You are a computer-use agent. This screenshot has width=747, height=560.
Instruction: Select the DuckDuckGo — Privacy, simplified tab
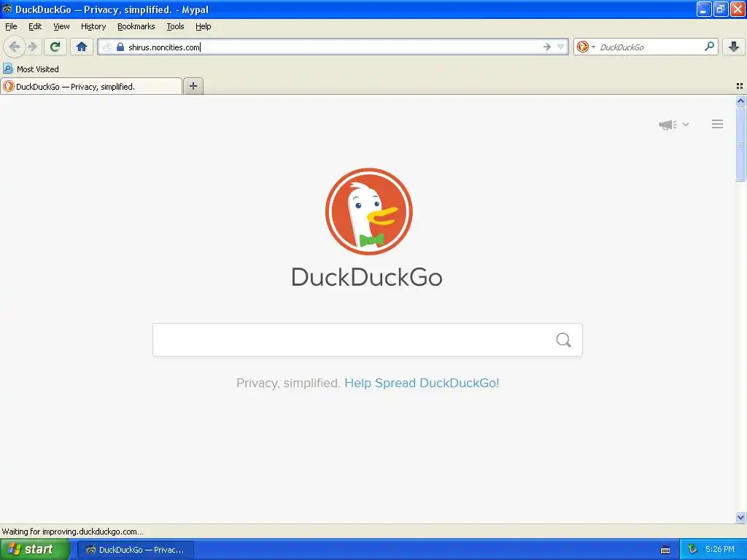point(91,86)
